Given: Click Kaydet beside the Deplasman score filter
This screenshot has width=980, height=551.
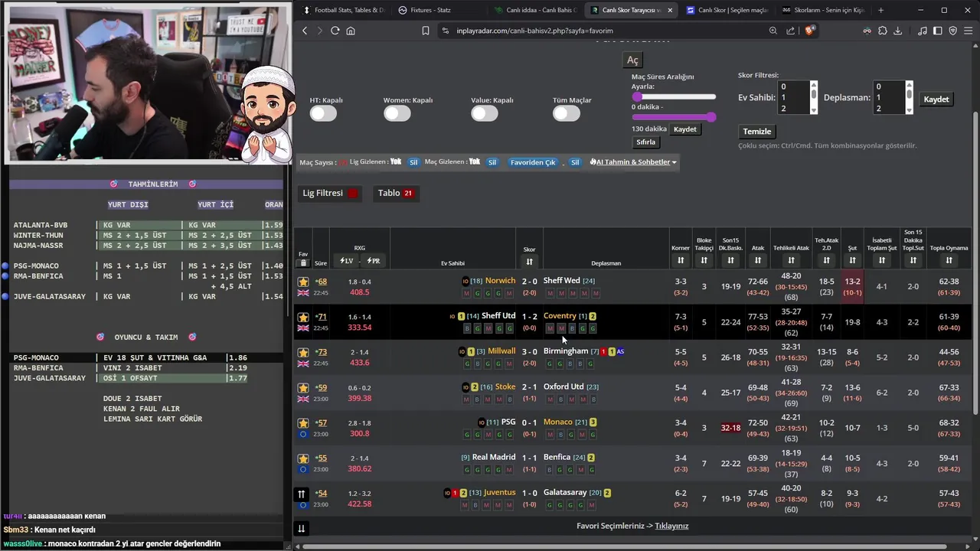Looking at the screenshot, I should (936, 99).
